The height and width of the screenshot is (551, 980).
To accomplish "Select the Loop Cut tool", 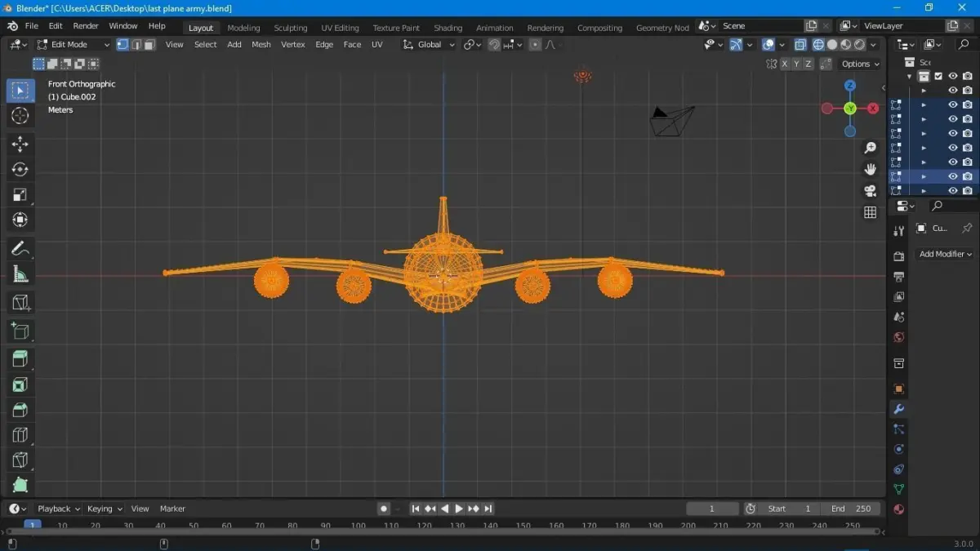I will point(20,435).
